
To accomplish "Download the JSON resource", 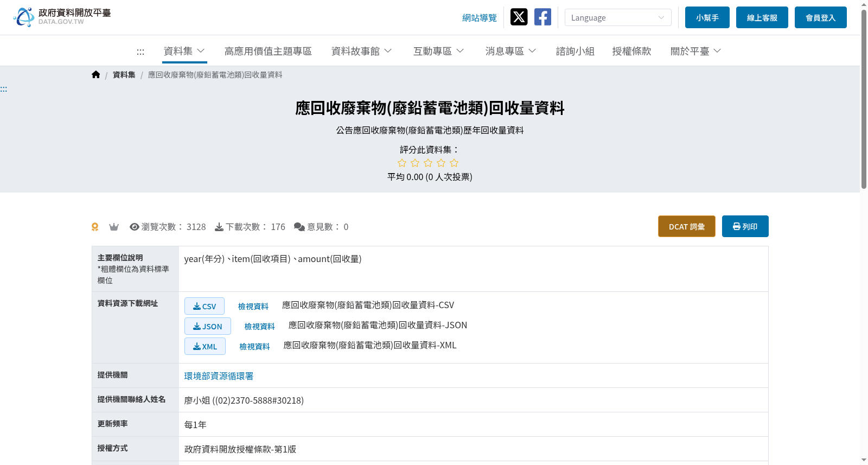I will [x=208, y=326].
